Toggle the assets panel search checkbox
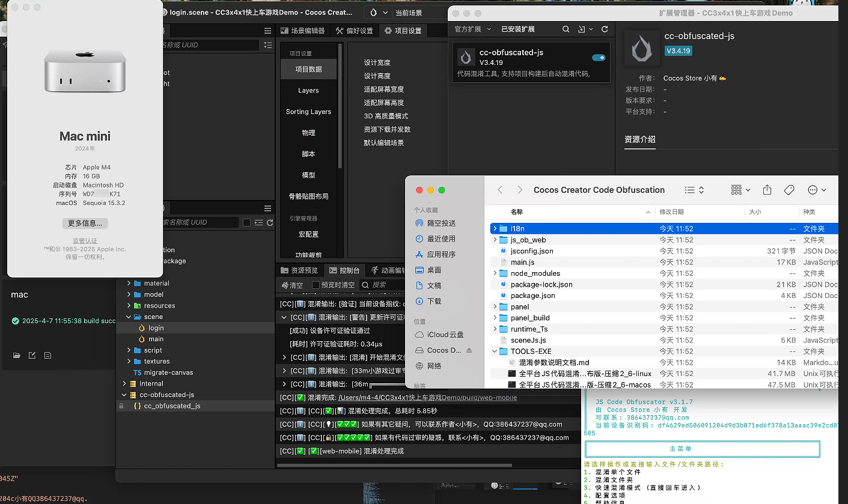This screenshot has width=848, height=504. (x=247, y=223)
